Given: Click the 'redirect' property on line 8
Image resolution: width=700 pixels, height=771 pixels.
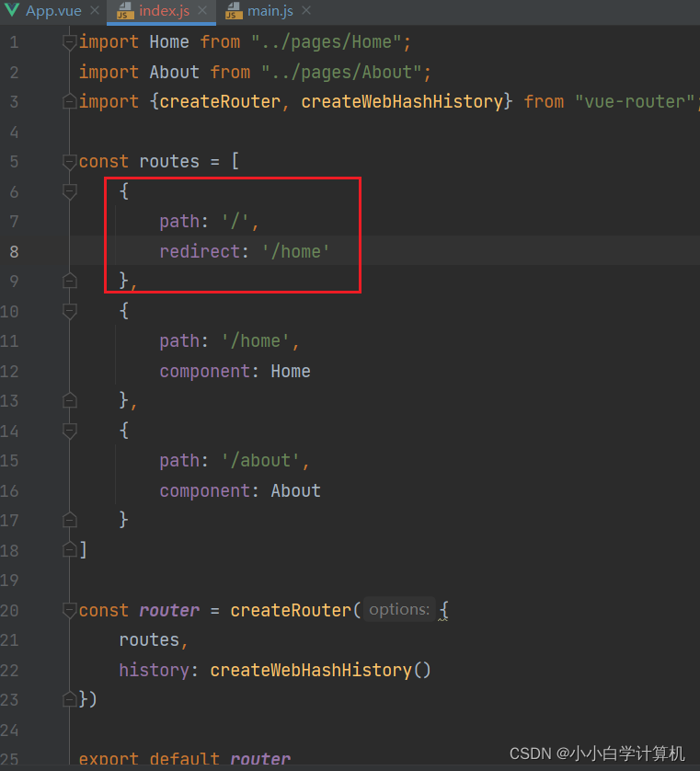Looking at the screenshot, I should 200,251.
